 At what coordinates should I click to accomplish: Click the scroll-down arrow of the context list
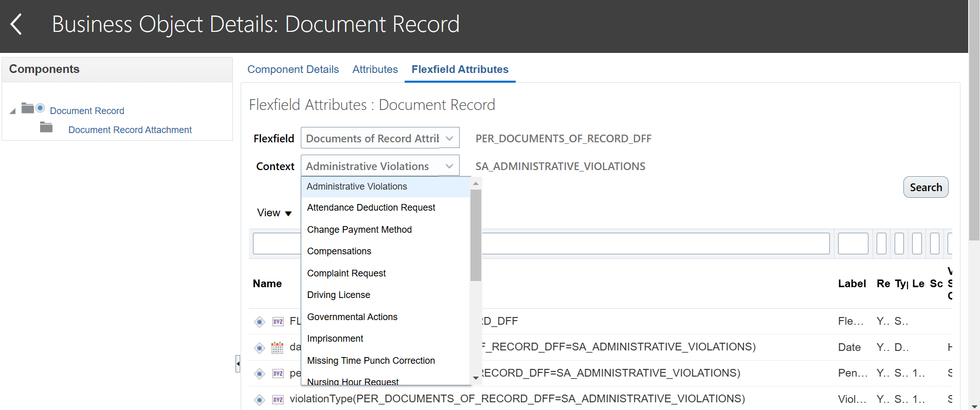[x=476, y=378]
